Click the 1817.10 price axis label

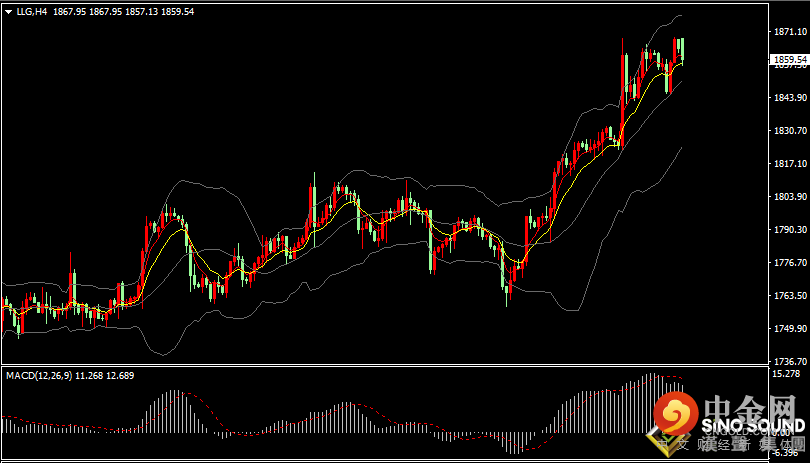click(x=790, y=164)
